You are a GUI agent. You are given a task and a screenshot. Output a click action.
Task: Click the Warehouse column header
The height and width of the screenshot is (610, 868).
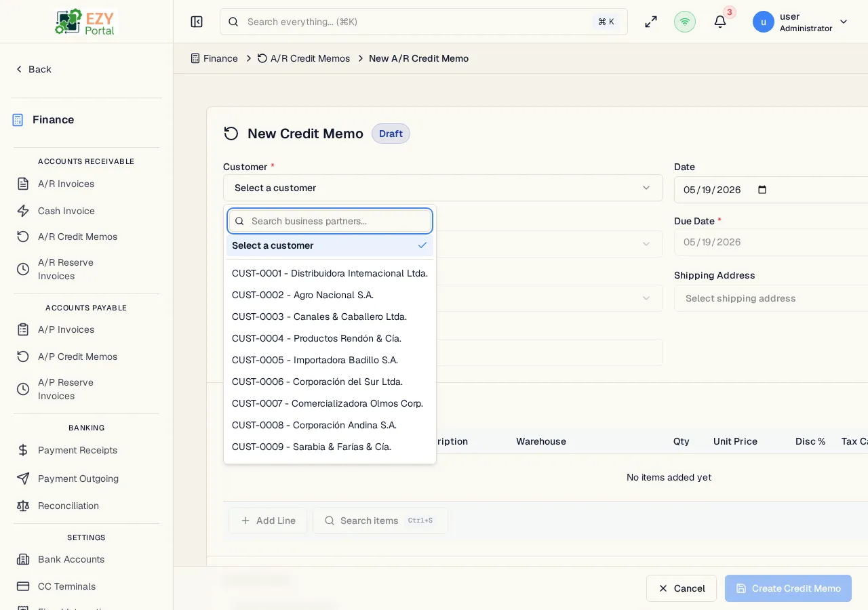tap(541, 441)
